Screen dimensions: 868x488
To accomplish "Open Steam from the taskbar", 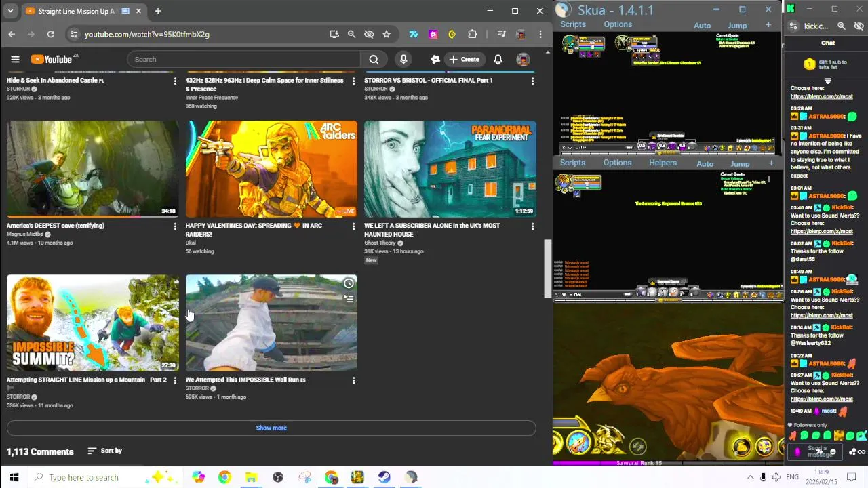I will pyautogui.click(x=384, y=477).
